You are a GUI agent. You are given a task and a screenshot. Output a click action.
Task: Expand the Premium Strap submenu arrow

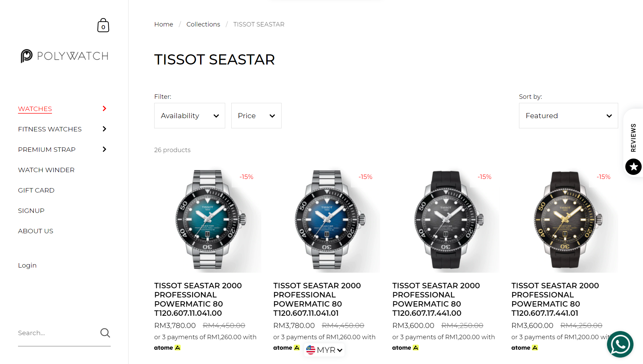coord(104,149)
